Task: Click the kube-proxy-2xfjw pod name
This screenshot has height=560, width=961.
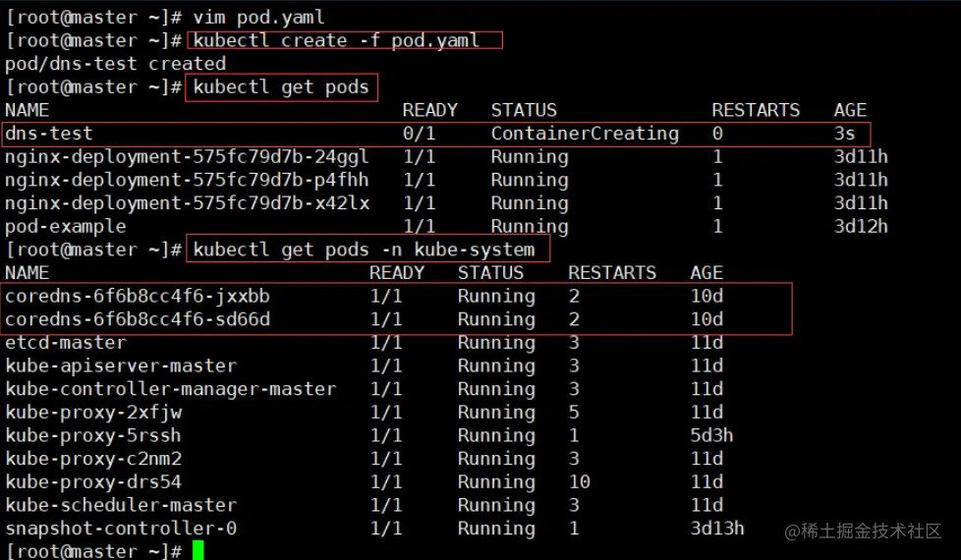Action: tap(93, 413)
